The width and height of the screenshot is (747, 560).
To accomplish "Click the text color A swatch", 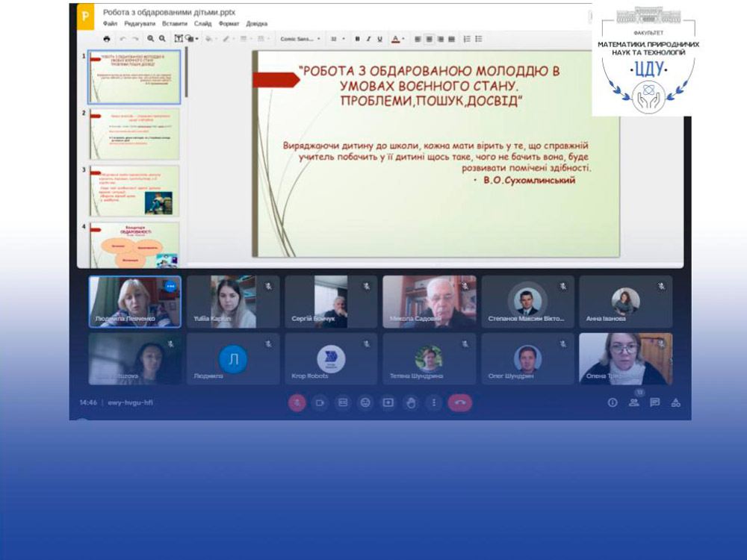I will tap(395, 39).
